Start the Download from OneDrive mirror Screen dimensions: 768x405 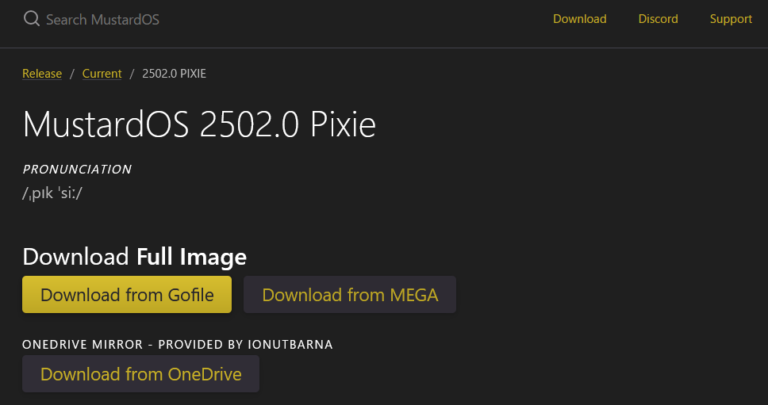point(140,375)
